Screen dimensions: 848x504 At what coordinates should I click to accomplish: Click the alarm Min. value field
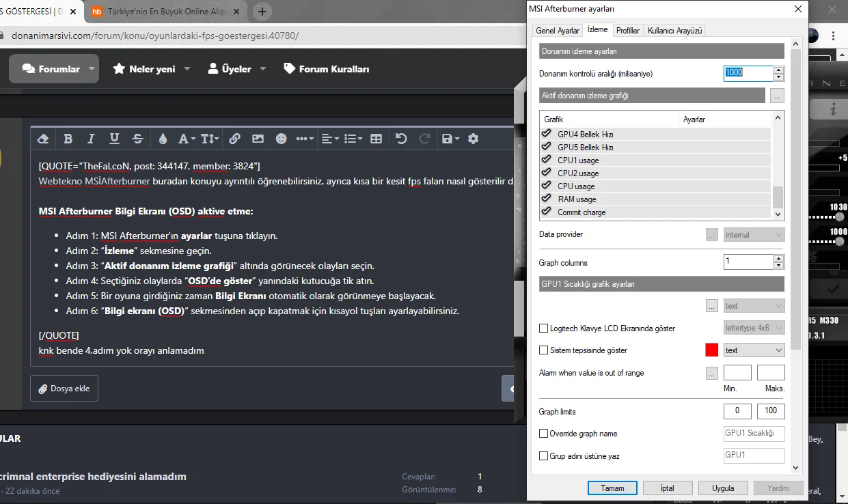coord(737,373)
